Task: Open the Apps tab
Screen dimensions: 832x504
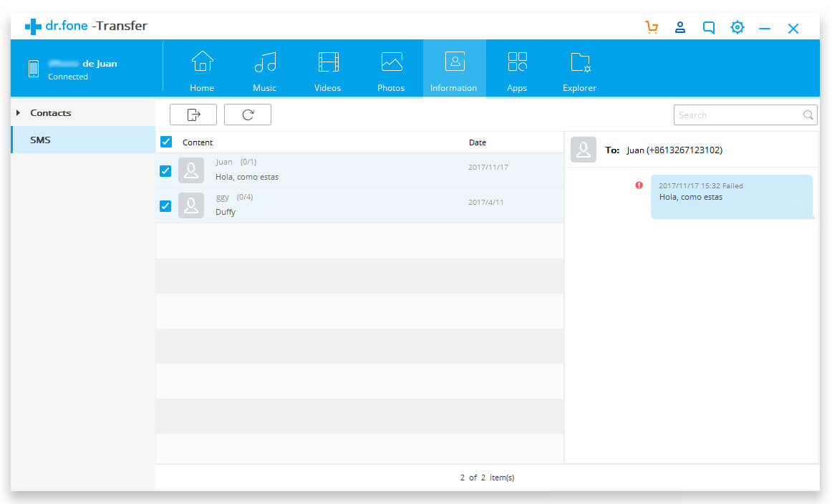Action: (x=517, y=71)
